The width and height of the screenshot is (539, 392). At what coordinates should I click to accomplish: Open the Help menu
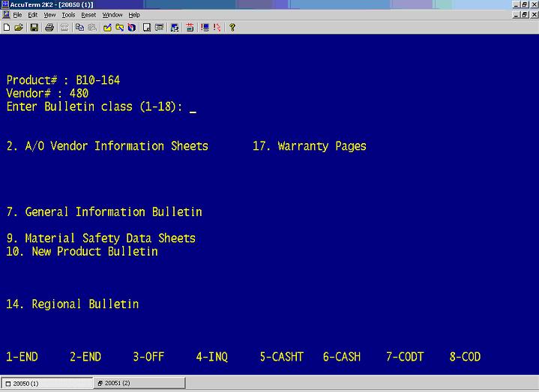click(x=134, y=15)
